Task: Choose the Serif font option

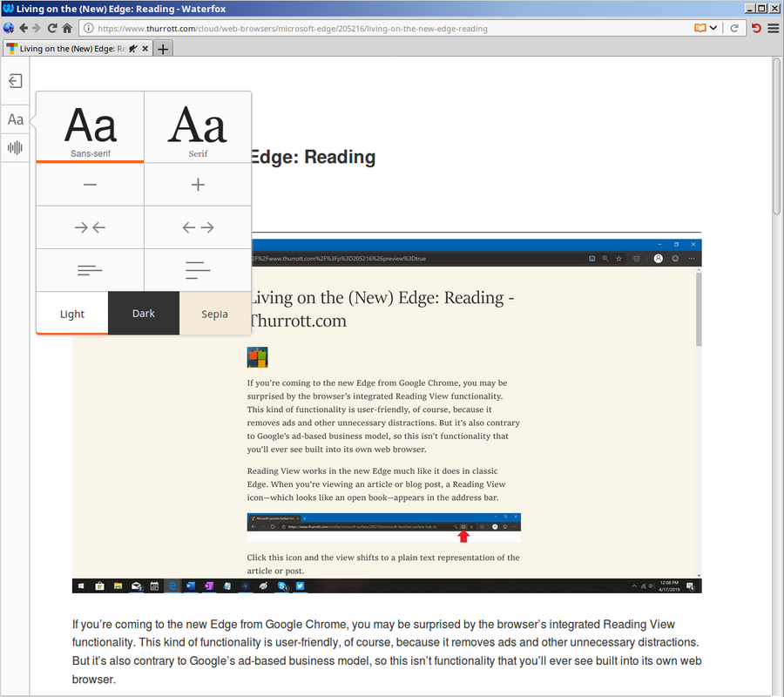Action: [x=198, y=127]
